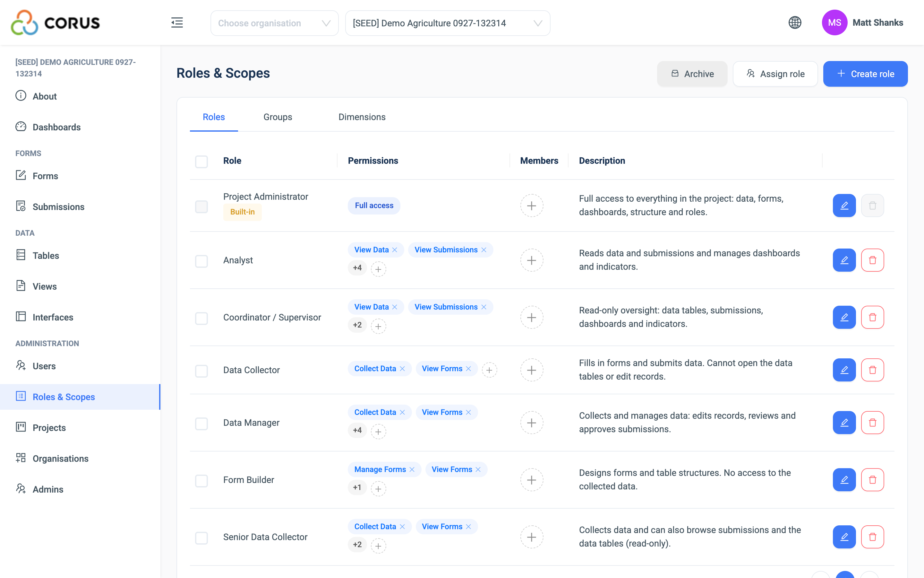Add members to Analyst role
Image resolution: width=924 pixels, height=578 pixels.
532,260
